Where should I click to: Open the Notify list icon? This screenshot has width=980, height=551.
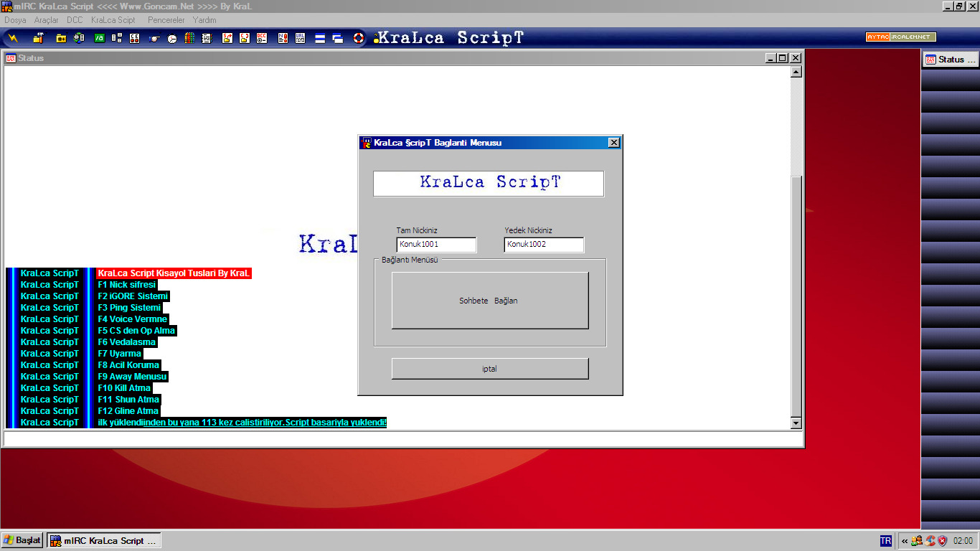(x=283, y=39)
